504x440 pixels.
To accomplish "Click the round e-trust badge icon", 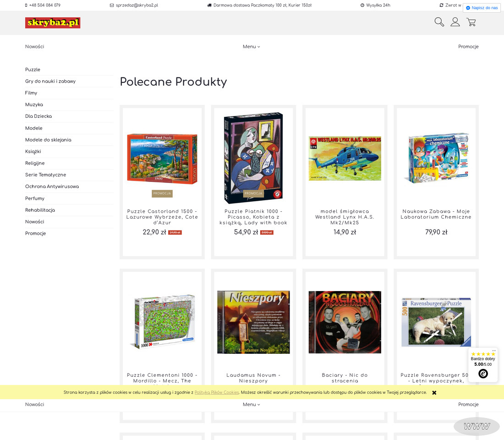I will 483,374.
